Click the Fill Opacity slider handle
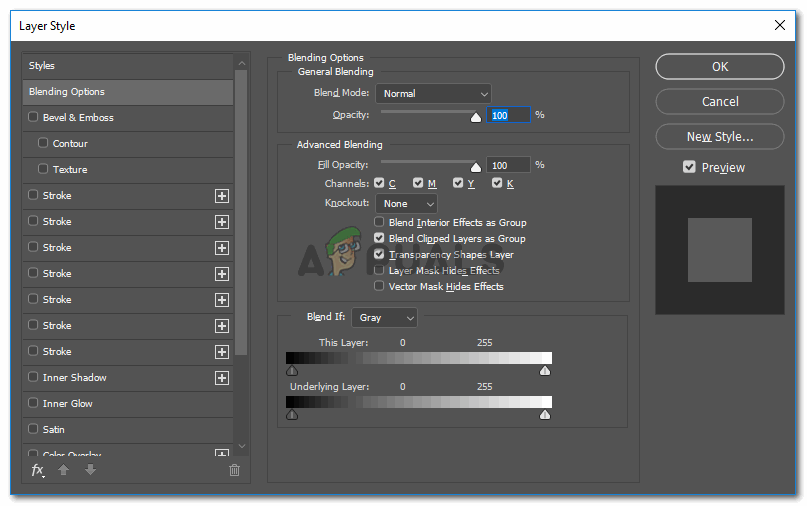 476,167
